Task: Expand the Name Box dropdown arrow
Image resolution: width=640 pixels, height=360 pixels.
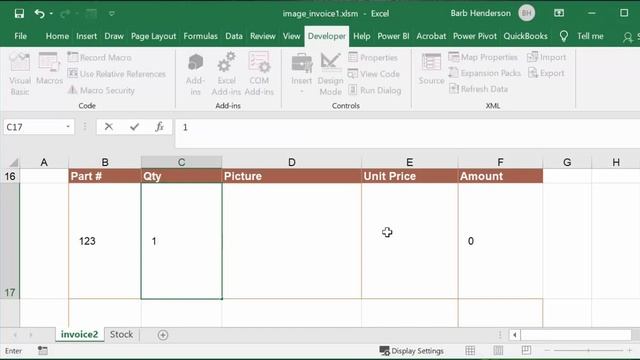Action: pos(68,127)
